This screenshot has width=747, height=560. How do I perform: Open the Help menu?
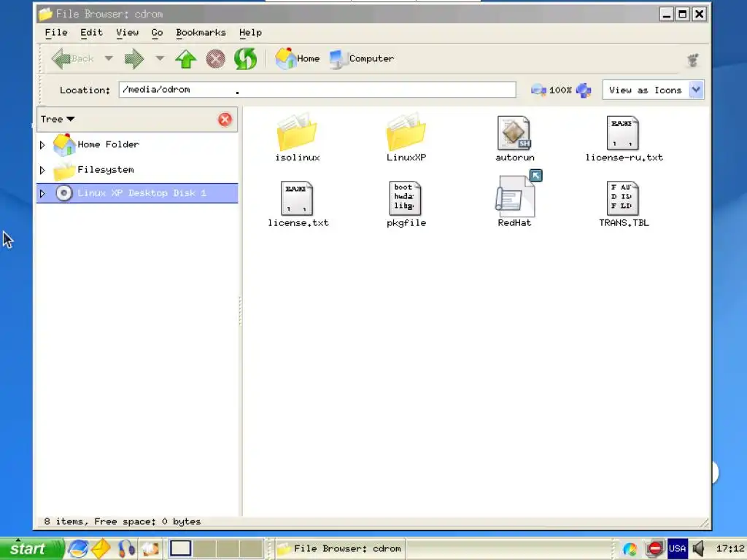(x=251, y=32)
